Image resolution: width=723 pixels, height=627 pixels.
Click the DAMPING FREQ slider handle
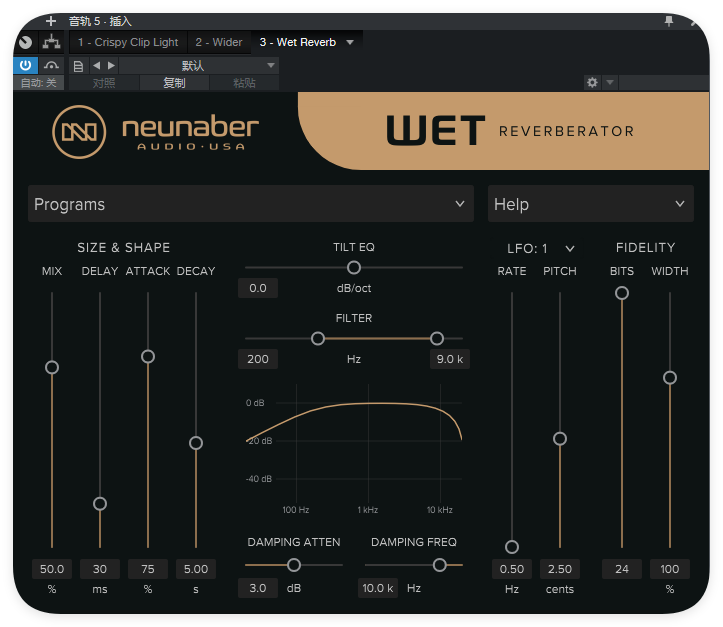(440, 565)
